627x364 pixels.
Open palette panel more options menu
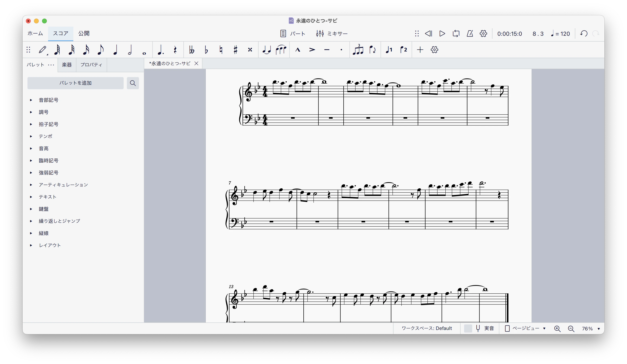click(51, 65)
